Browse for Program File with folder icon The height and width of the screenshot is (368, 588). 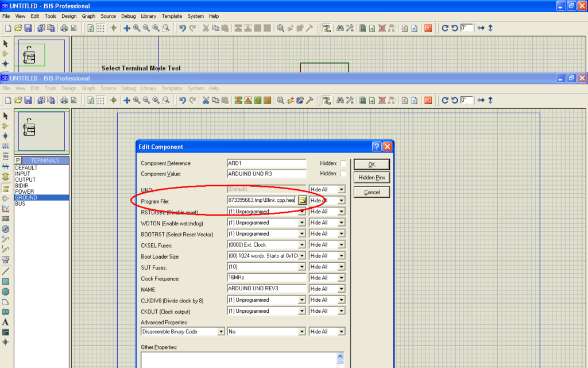click(302, 200)
